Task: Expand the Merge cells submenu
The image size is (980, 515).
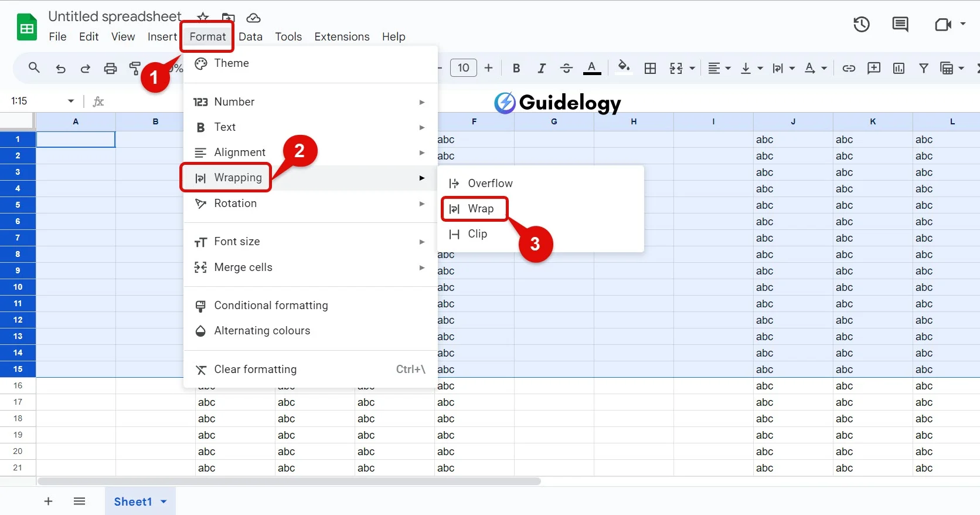Action: click(311, 267)
